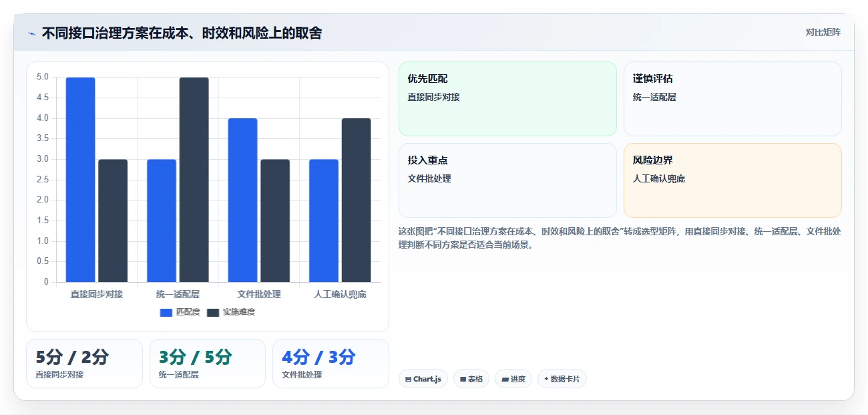This screenshot has height=415, width=868.
Task: Select the 数据卡片 tag chip
Action: [x=562, y=379]
